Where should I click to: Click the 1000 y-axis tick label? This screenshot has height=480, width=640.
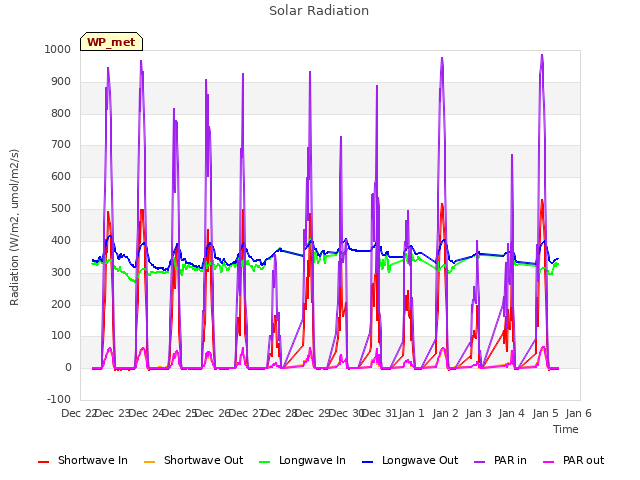point(58,49)
